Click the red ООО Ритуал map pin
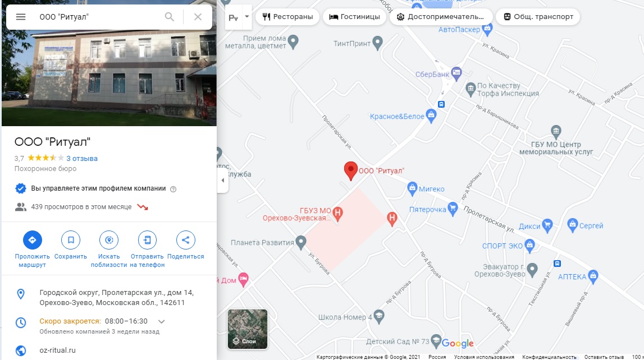Image resolution: width=644 pixels, height=360 pixels. tap(350, 171)
